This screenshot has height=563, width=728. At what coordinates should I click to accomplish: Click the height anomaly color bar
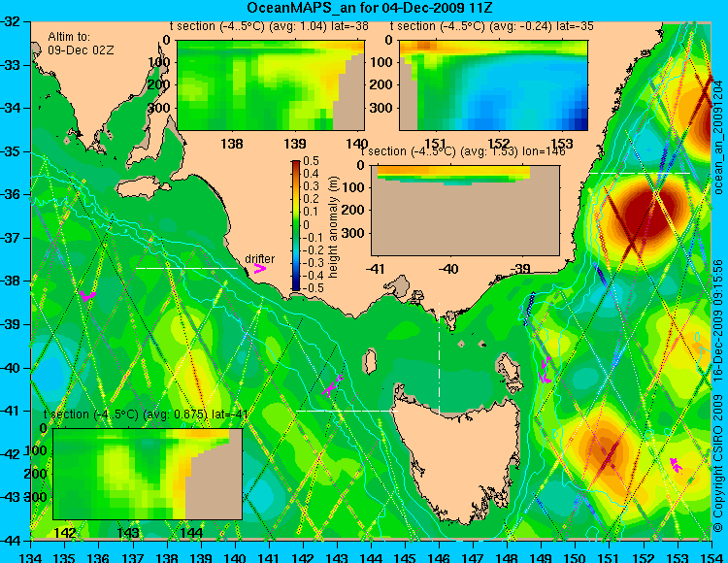(296, 225)
